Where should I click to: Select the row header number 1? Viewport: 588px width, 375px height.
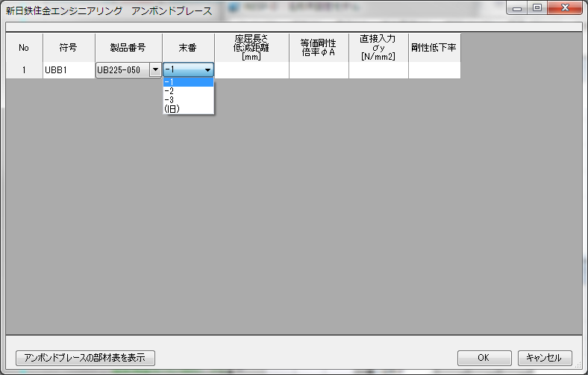click(x=24, y=70)
